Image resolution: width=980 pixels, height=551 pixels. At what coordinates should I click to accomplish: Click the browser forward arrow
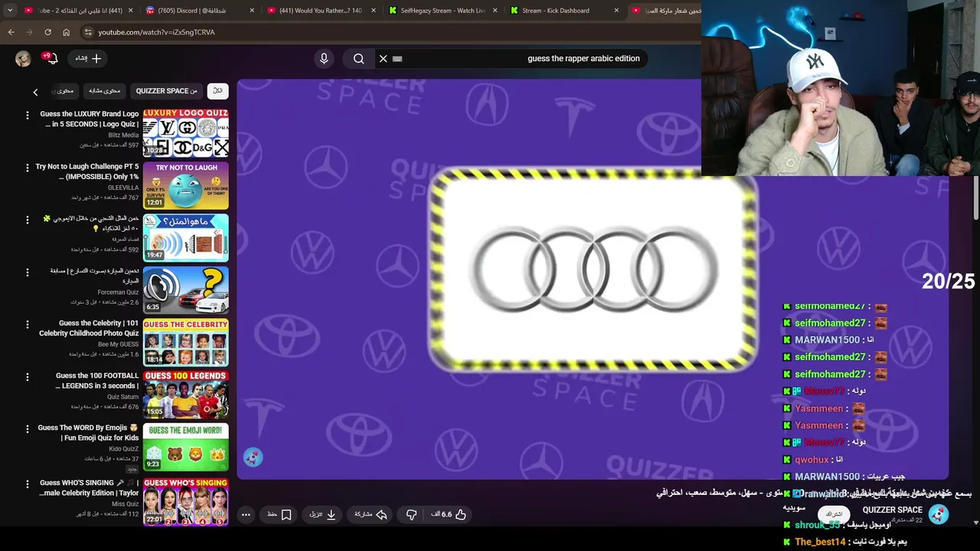(29, 32)
